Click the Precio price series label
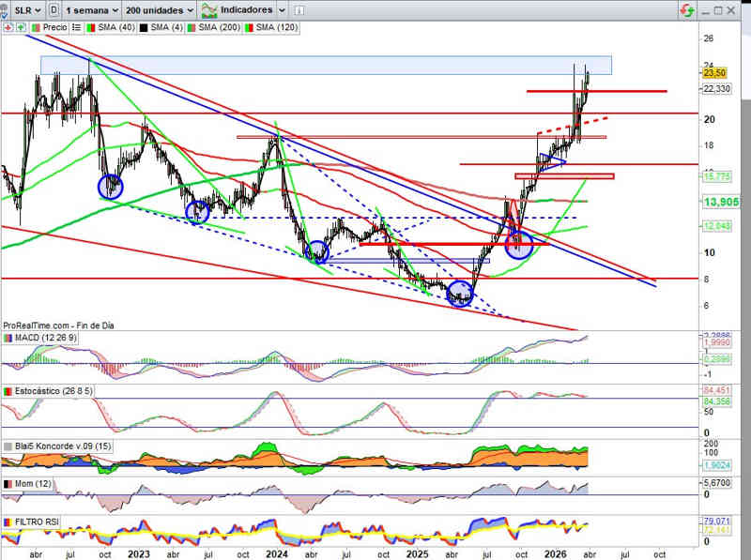This screenshot has width=751, height=560. pyautogui.click(x=54, y=28)
